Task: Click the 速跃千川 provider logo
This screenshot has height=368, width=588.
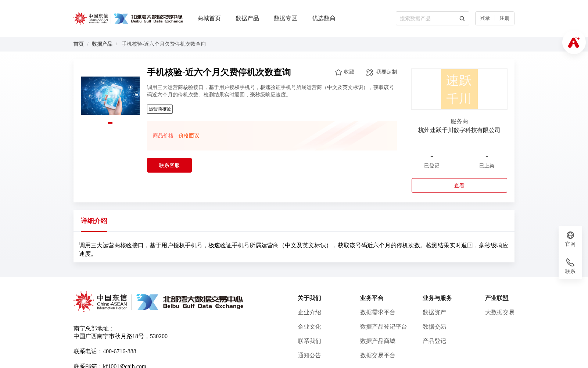Action: coord(459,89)
